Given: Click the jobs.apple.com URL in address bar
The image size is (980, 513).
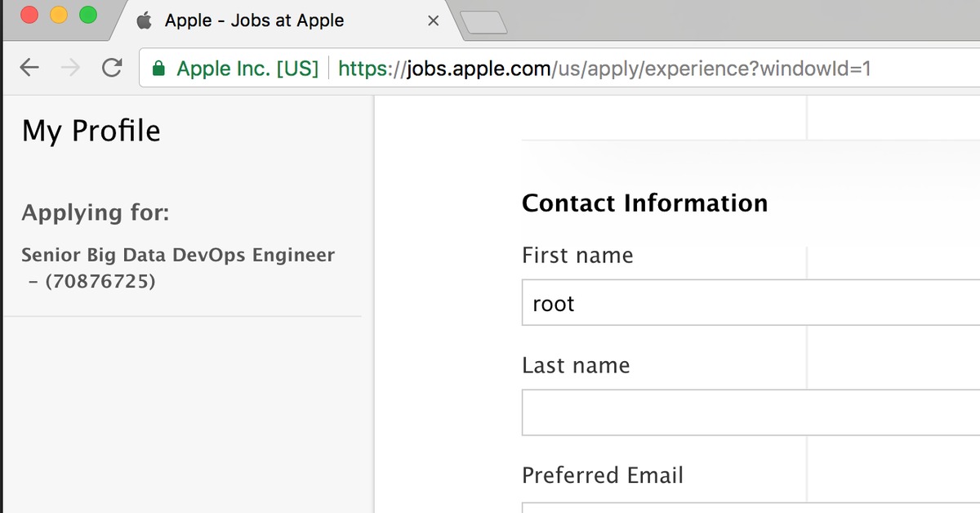Looking at the screenshot, I should click(x=604, y=69).
